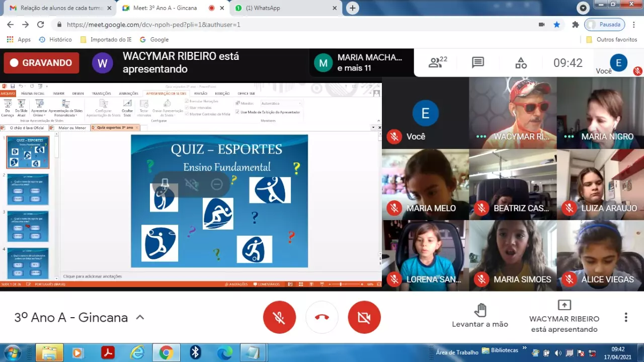Image resolution: width=644 pixels, height=362 pixels.
Task: Open the activities shapes icon
Action: point(521,63)
